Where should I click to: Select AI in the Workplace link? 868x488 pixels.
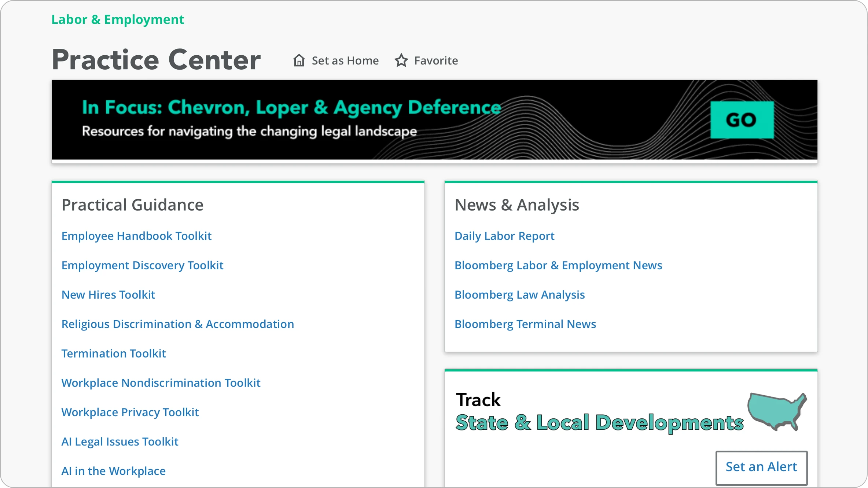(113, 471)
